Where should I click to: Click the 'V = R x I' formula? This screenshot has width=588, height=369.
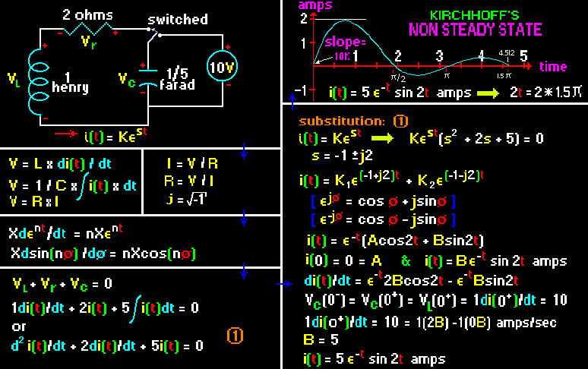34,201
